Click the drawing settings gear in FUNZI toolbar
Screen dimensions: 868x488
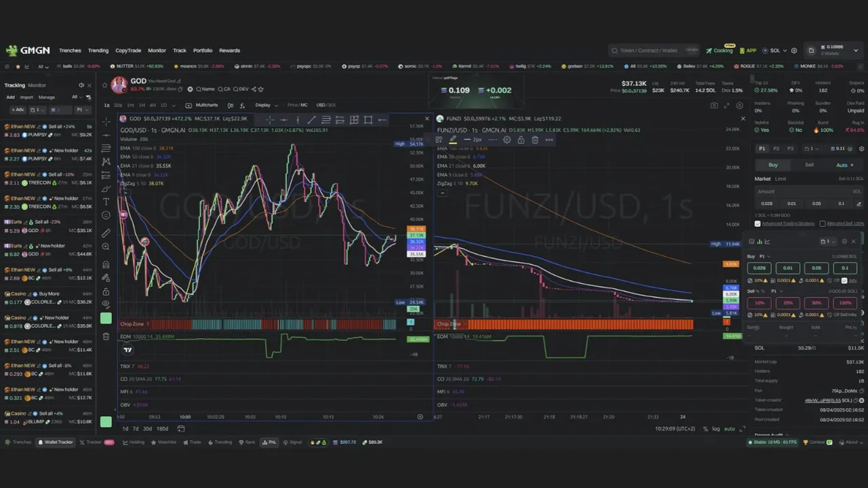[x=507, y=140]
